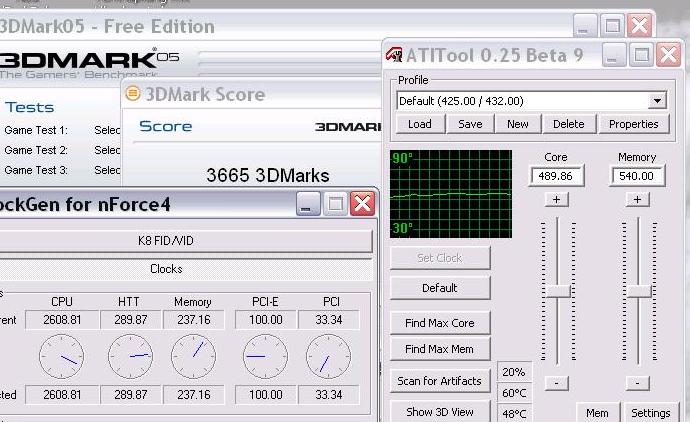Screen dimensions: 690x422
Task: Click the Score heading in 3DMark Score window
Action: 165,126
